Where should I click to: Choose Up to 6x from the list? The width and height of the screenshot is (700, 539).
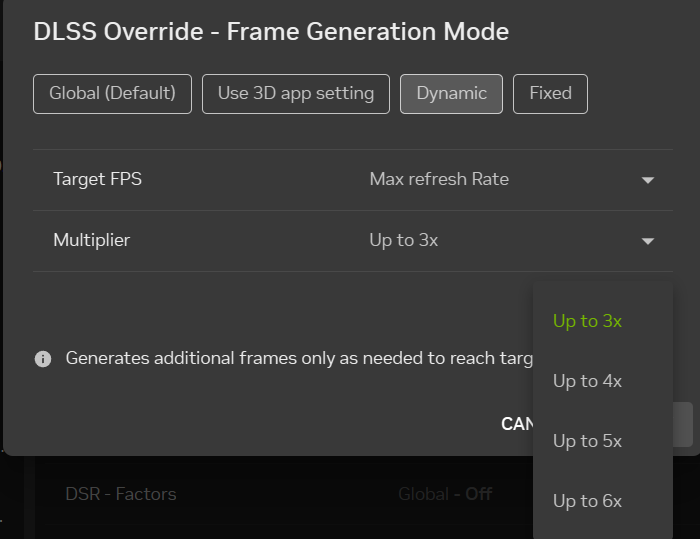(x=588, y=501)
